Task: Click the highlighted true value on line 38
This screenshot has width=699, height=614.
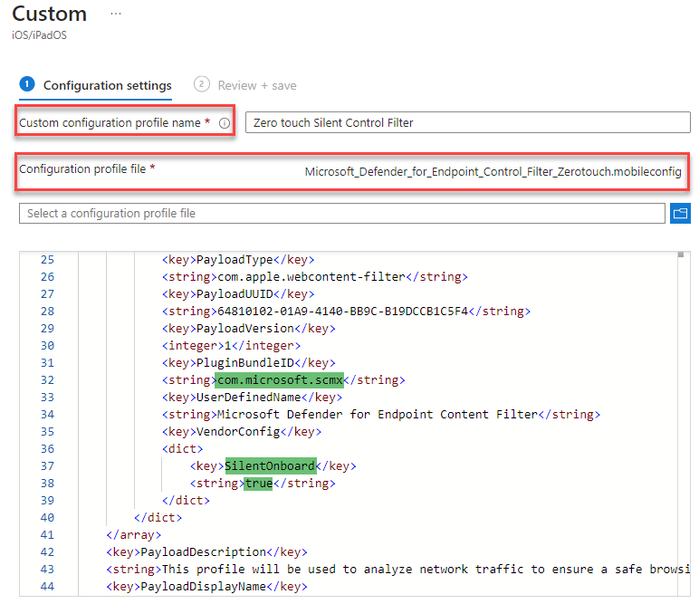Action: (259, 483)
